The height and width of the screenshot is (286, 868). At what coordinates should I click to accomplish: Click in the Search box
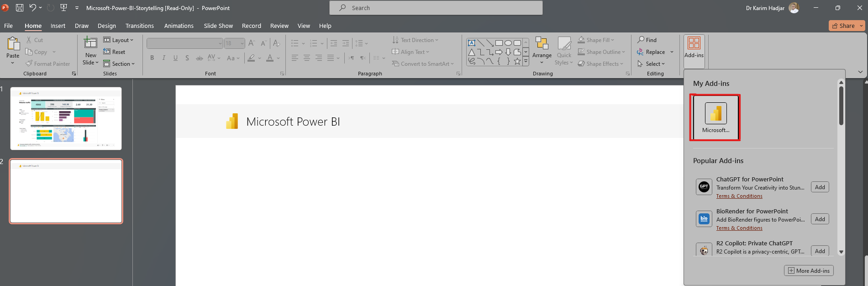(x=436, y=8)
